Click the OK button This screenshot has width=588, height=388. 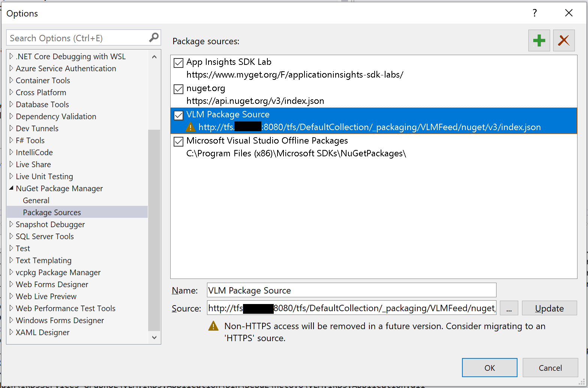tap(489, 368)
